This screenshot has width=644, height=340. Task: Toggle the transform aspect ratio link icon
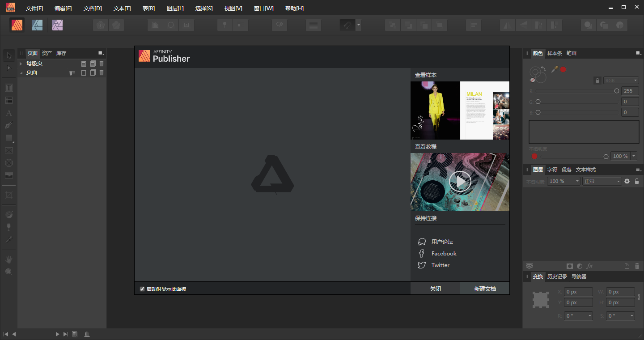click(639, 297)
